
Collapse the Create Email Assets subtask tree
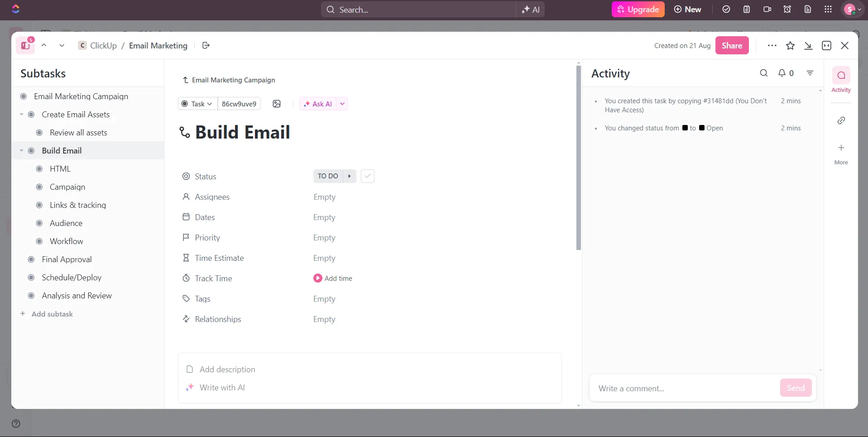(21, 115)
